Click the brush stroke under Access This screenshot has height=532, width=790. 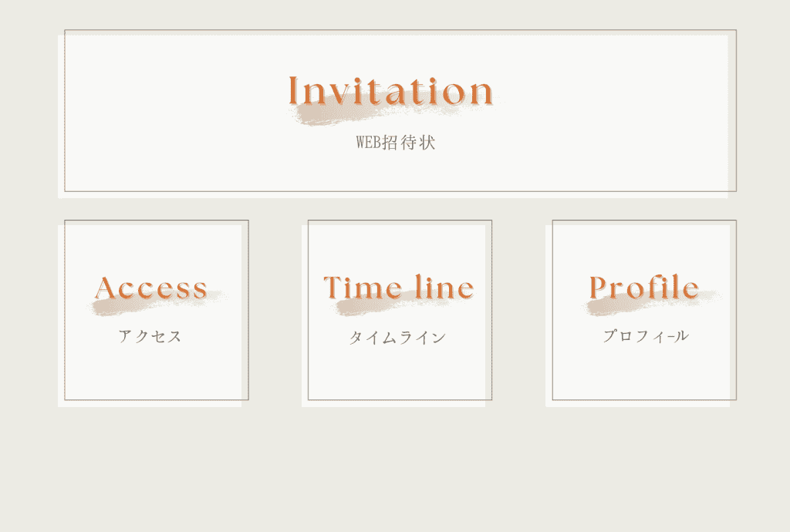tap(116, 308)
